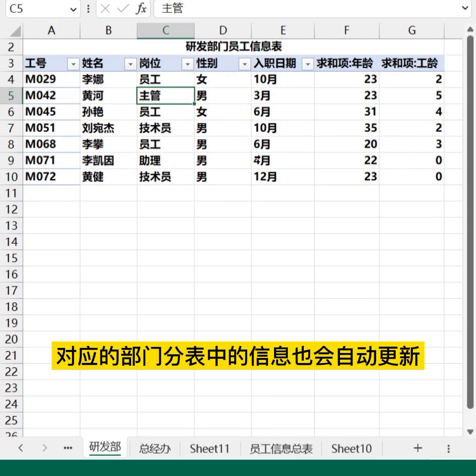476x476 pixels.
Task: Open the filter dropdown on 入职日期 column
Action: (x=307, y=63)
